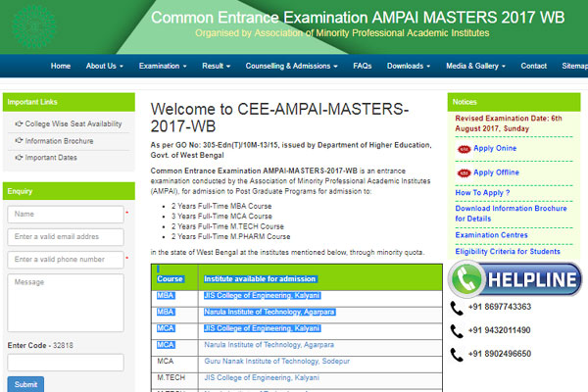Screen dimensions: 588x392
Task: Click the Information Brochure icon in Important Links
Action: 18,141
